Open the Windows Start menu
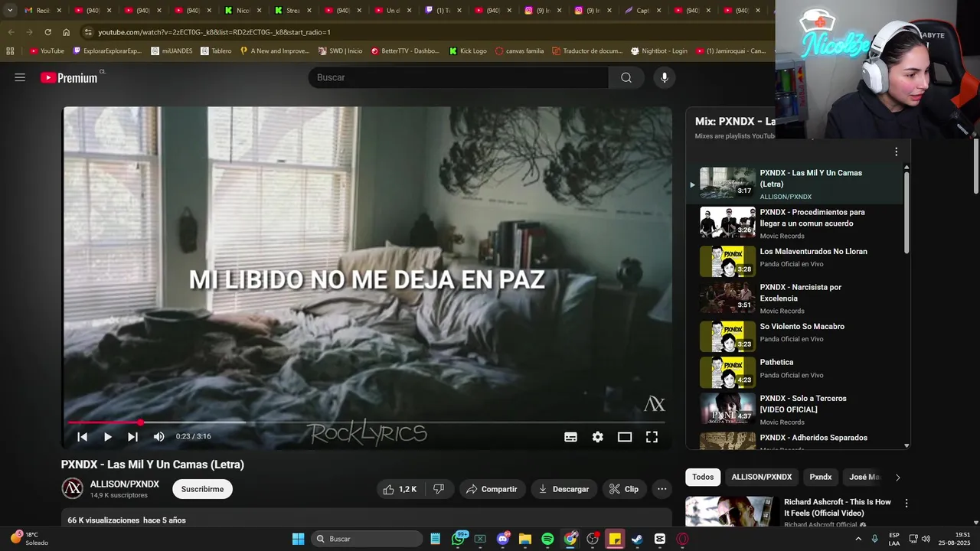The height and width of the screenshot is (551, 980). [298, 539]
